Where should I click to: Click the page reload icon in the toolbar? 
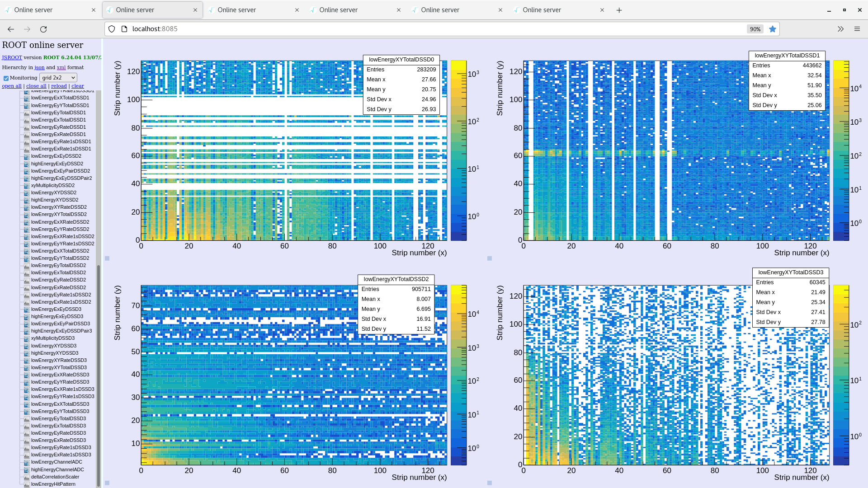[43, 29]
